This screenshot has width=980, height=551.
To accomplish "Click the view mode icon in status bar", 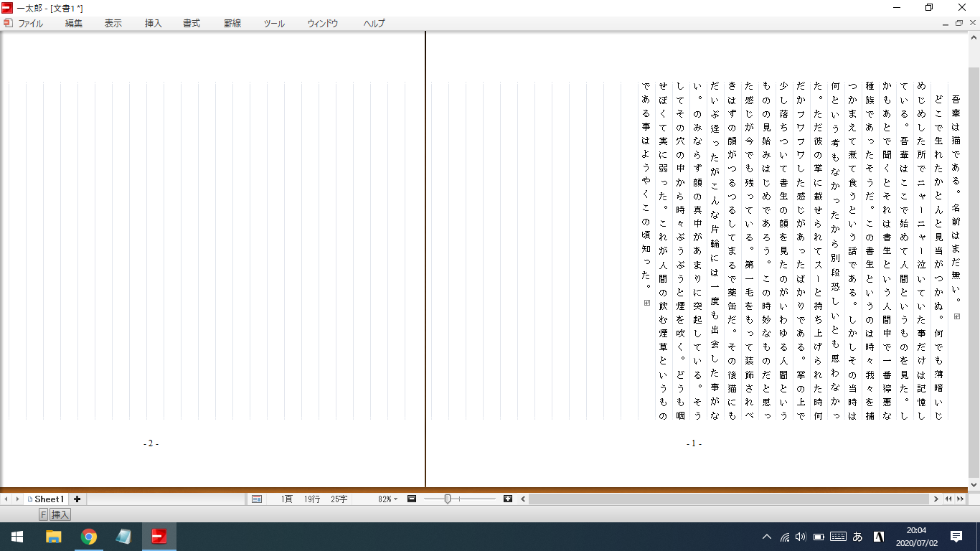I will (x=257, y=499).
